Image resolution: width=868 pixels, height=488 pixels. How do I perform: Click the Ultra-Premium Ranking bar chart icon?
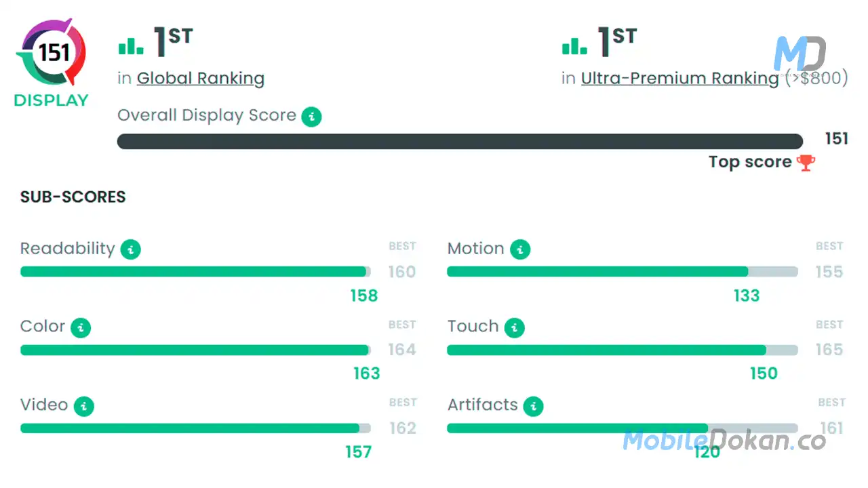coord(574,46)
